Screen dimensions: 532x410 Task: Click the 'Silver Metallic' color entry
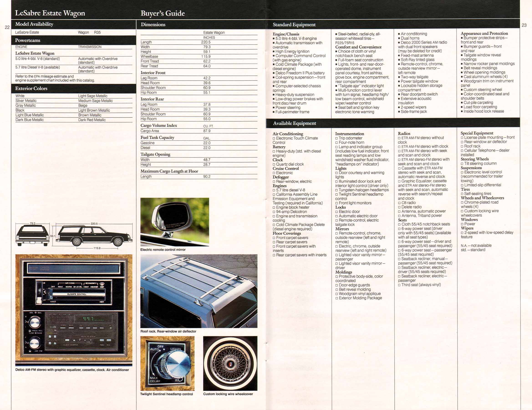click(26, 101)
